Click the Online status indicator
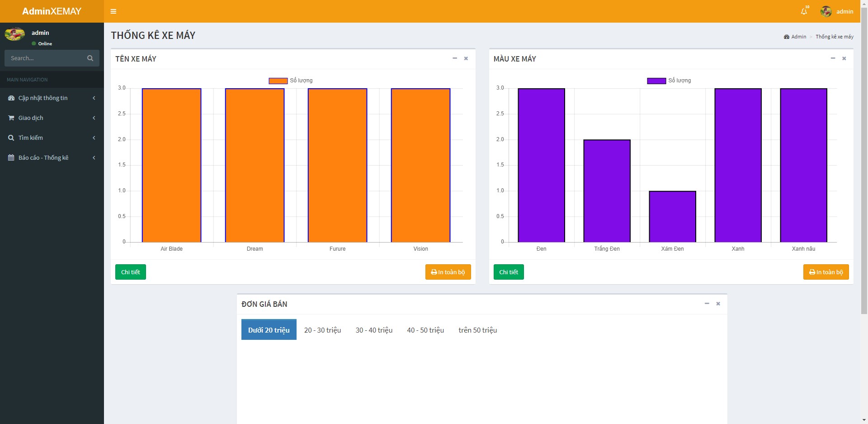 click(42, 43)
